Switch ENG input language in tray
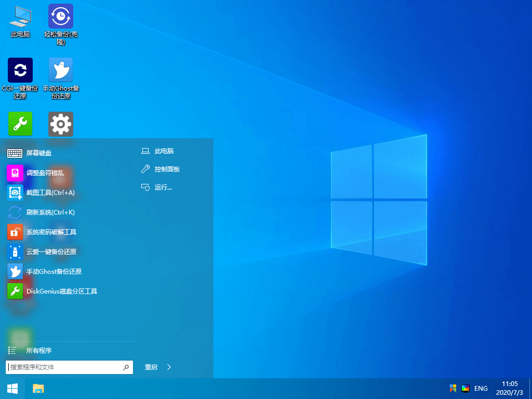Screen dimensions: 532x399 coord(481,389)
